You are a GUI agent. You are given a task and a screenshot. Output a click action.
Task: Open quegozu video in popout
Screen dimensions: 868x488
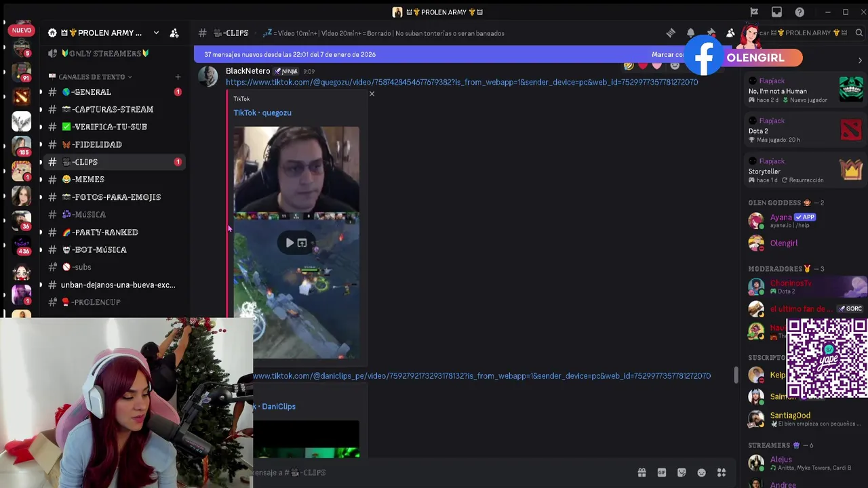point(302,243)
